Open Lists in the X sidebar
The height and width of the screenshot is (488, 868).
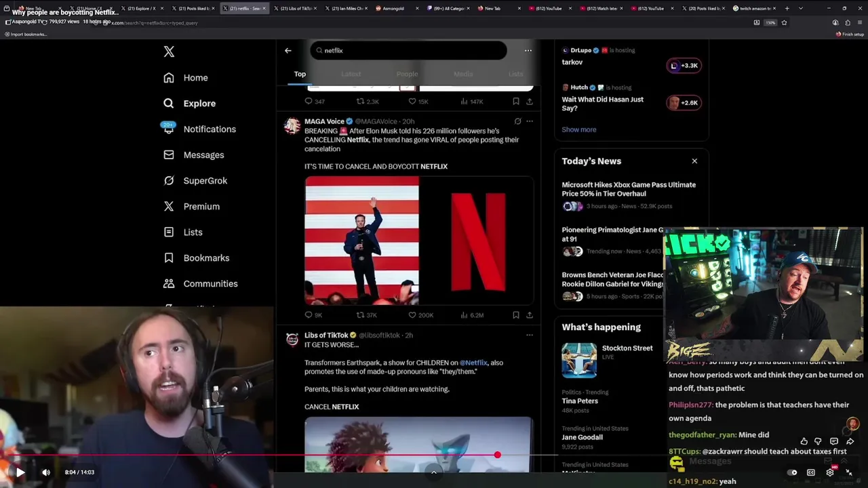pyautogui.click(x=183, y=232)
